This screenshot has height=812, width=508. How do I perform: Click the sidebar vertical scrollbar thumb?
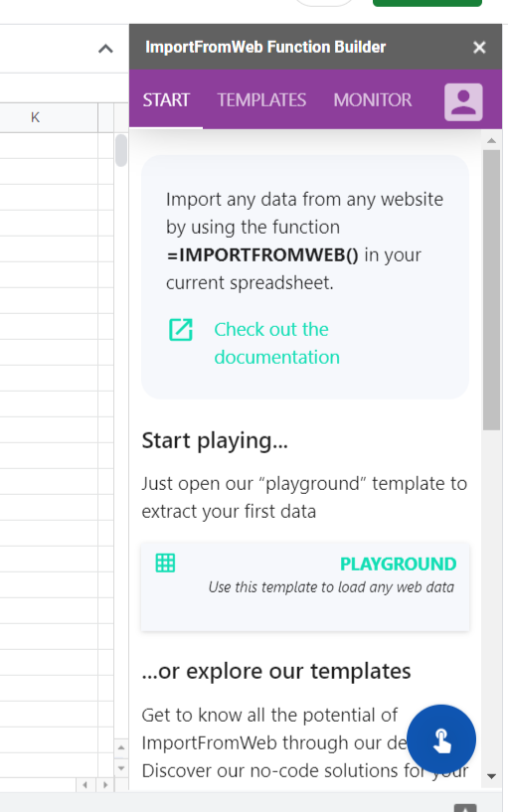point(491,290)
